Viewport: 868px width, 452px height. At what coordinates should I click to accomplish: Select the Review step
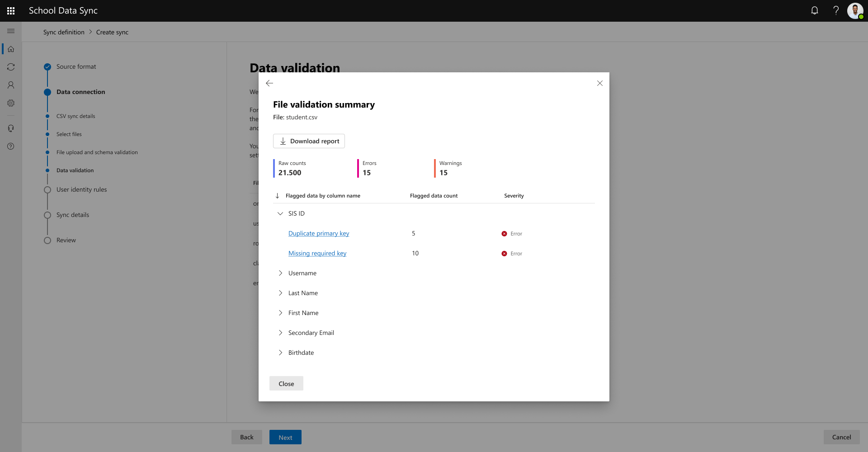tap(66, 240)
